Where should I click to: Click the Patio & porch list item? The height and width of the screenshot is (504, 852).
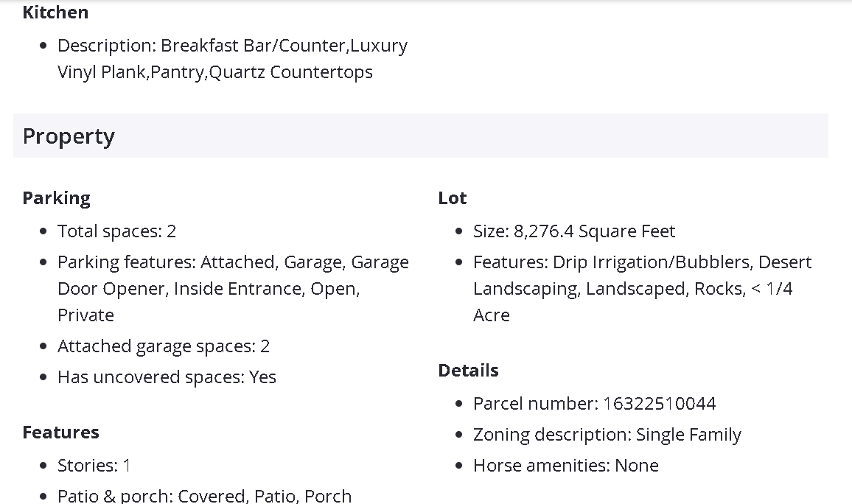click(204, 496)
